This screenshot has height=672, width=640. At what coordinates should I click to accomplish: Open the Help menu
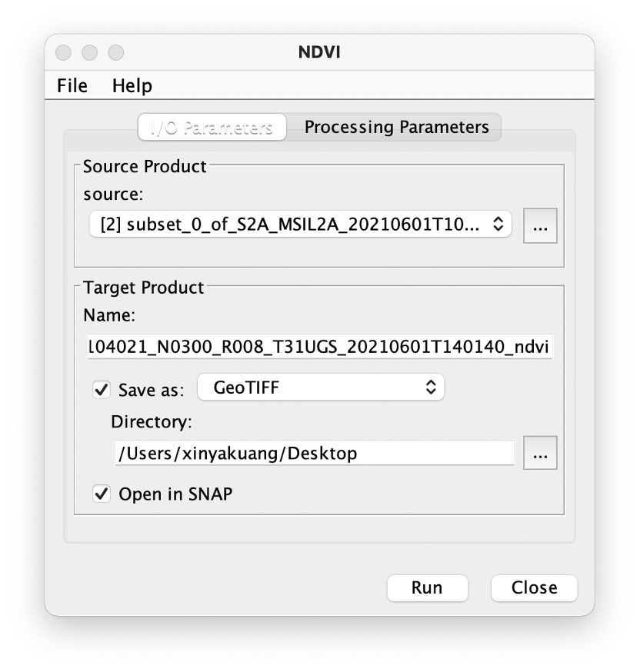(132, 85)
